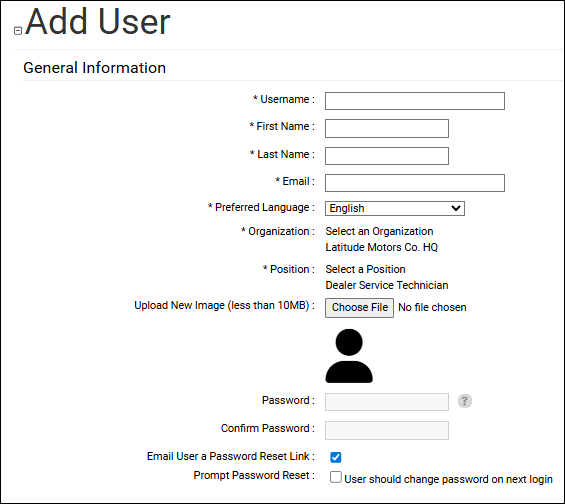Screen dimensions: 565x504
Task: Click the Choose File button
Action: (359, 308)
